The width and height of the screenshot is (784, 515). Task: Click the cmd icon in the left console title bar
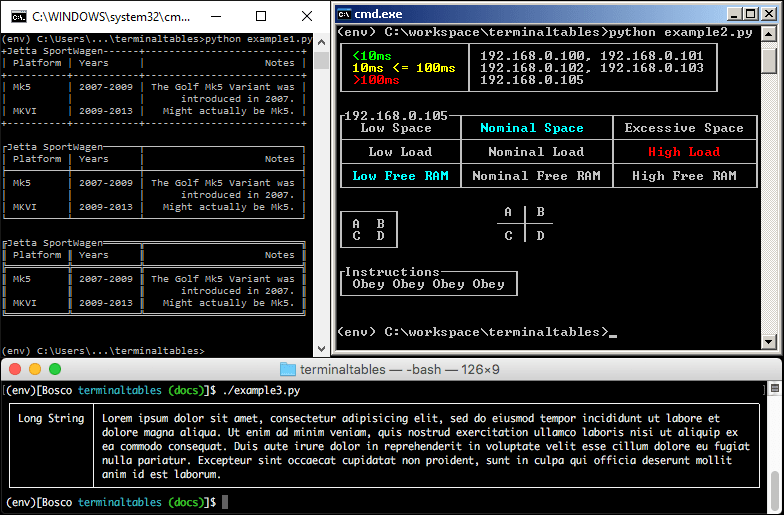point(18,16)
